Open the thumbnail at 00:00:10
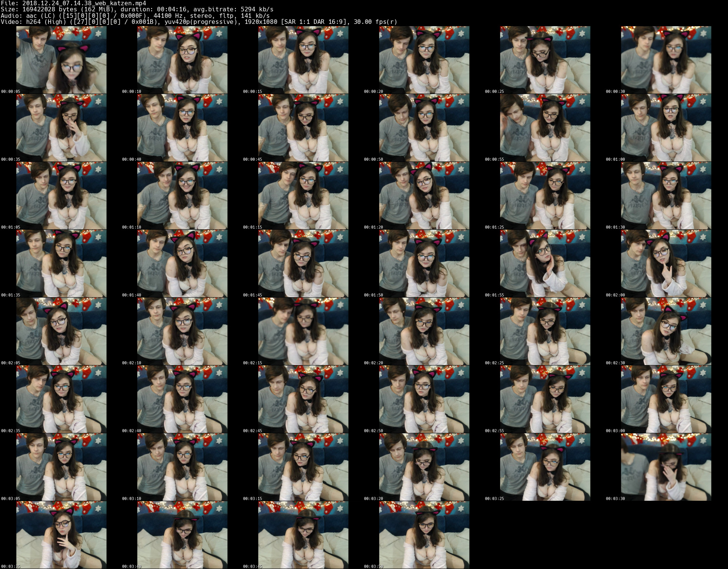Viewport: 728px width, 569px height. pos(182,60)
